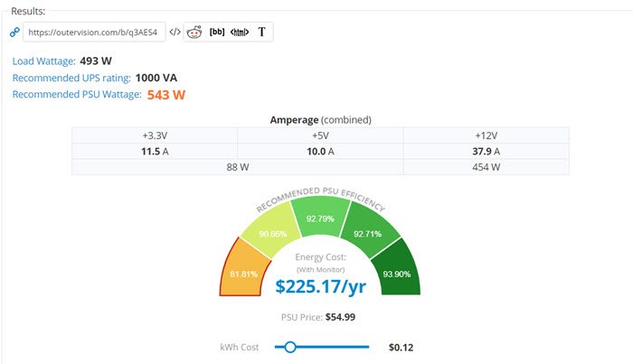Click the embed code brackets icon
Image resolution: width=633 pixels, height=364 pixels.
coord(175,32)
